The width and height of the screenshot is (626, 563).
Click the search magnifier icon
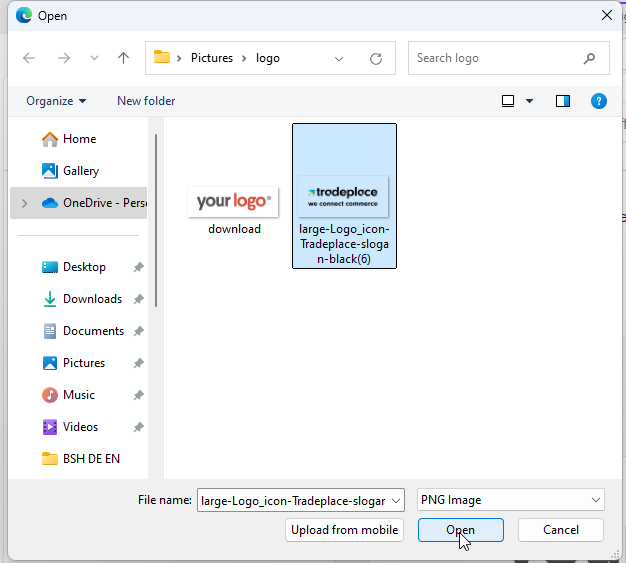[589, 59]
